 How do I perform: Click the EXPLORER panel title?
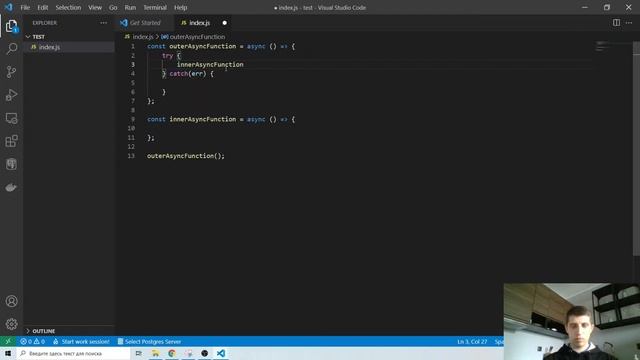[x=45, y=23]
